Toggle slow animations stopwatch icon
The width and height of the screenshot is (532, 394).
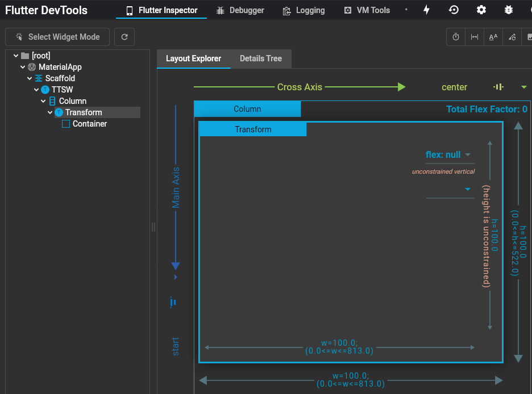pyautogui.click(x=456, y=37)
